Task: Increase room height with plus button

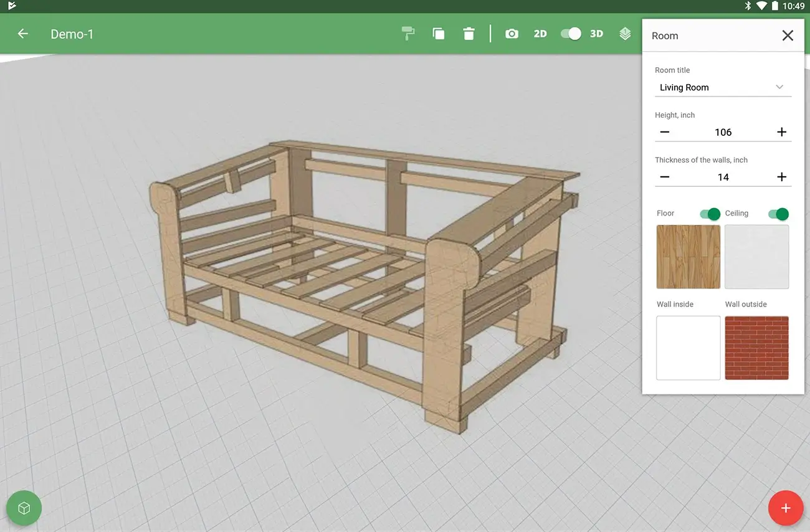Action: pos(781,132)
